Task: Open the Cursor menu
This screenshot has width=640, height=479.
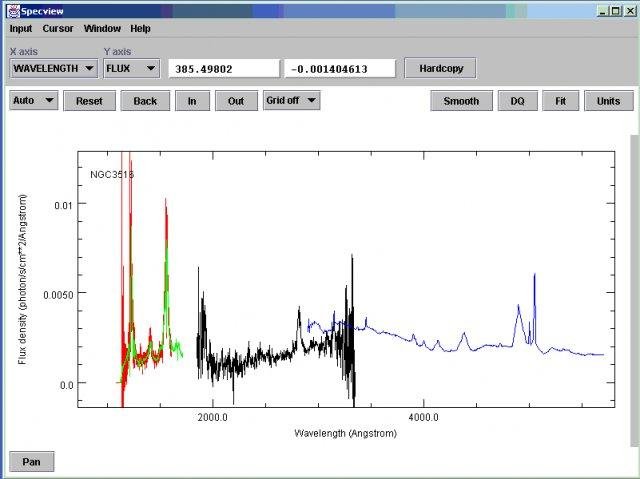Action: point(58,29)
